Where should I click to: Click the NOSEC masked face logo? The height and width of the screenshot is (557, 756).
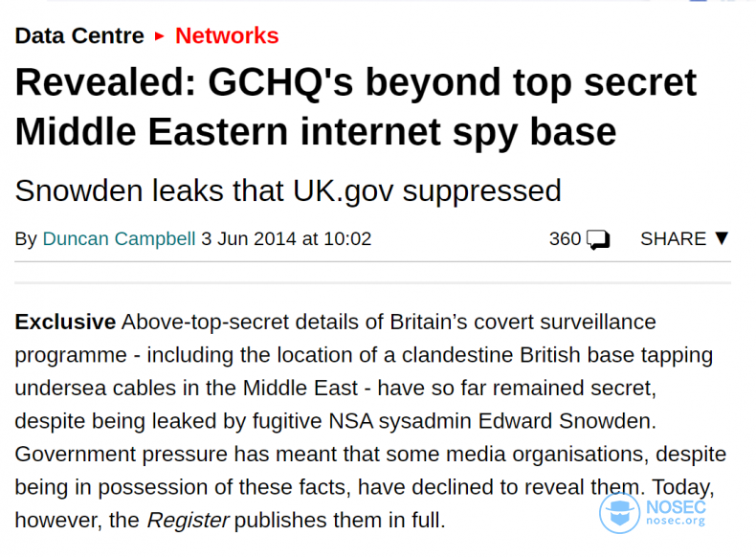[x=619, y=513]
